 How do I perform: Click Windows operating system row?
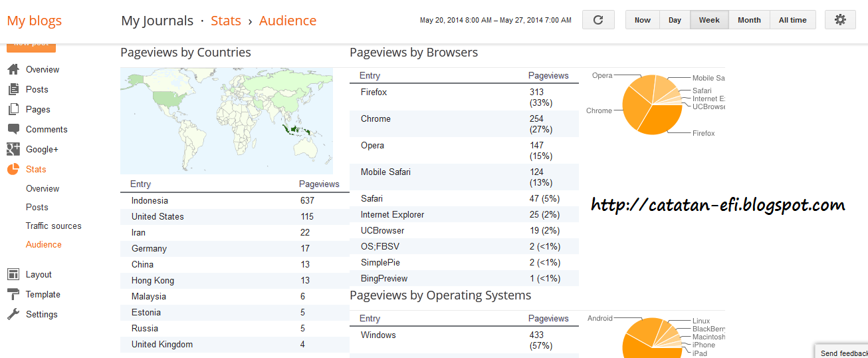(x=464, y=340)
